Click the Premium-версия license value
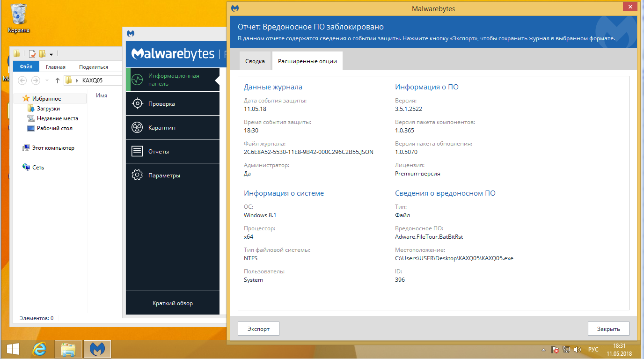 [x=417, y=173]
